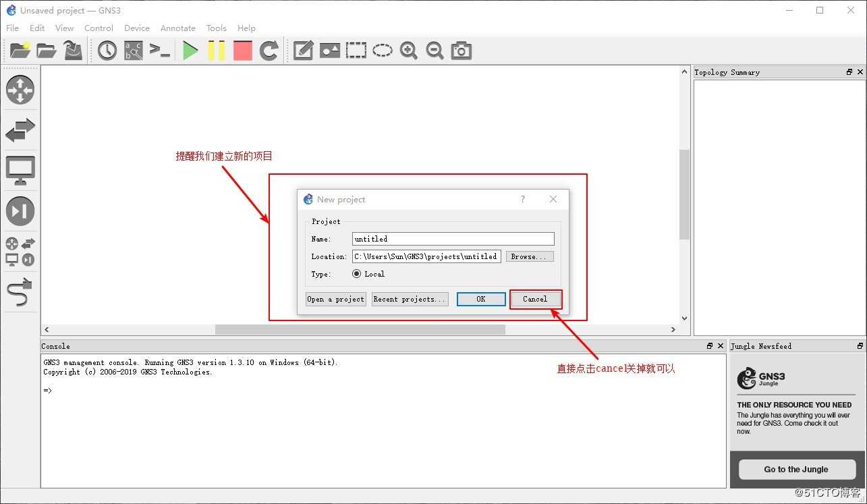Click the workspace vertical scrollbar thumb
The image size is (867, 504).
click(684, 194)
